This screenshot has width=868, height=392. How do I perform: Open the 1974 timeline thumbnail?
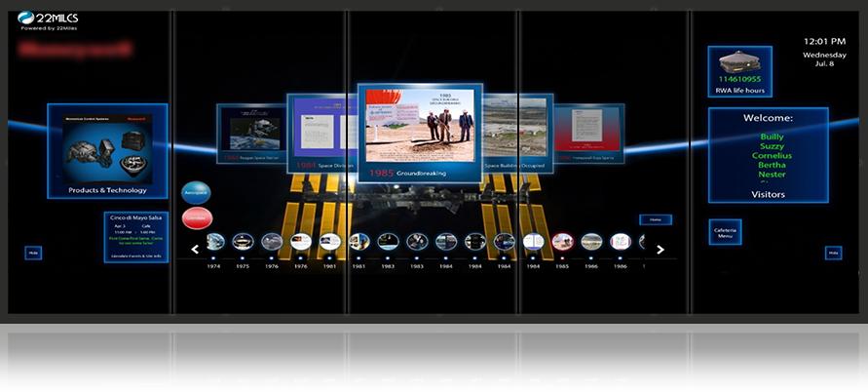214,242
